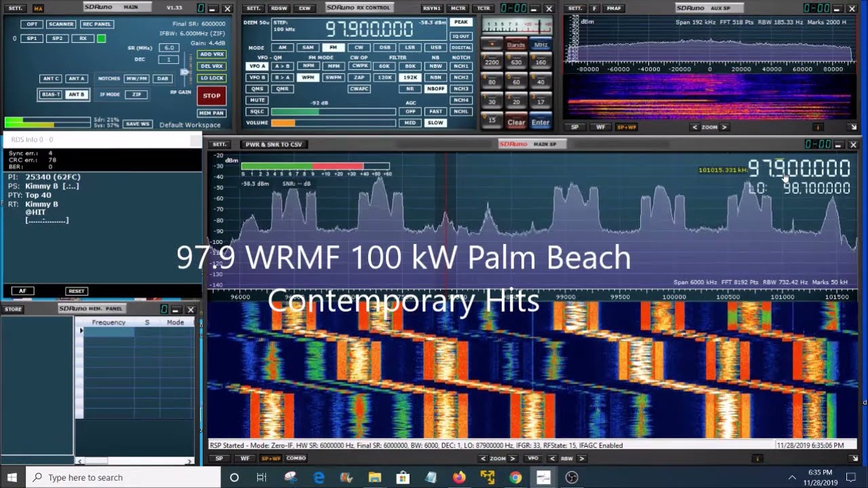Toggle the MW/FM notch filter
This screenshot has width=868, height=488.
point(137,79)
